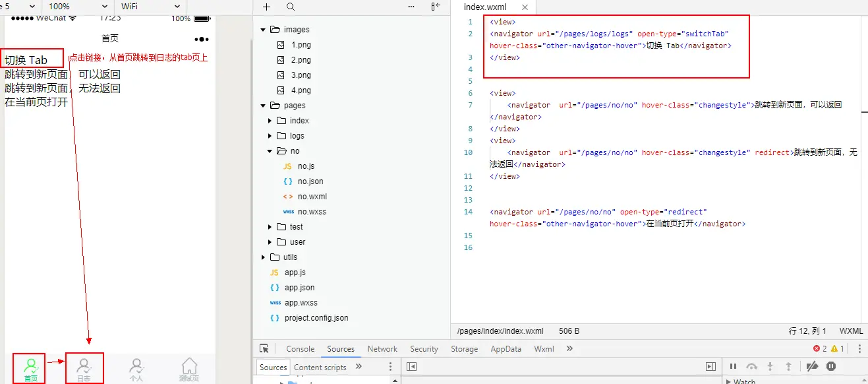Select the Content scripts sub-tab
The image size is (868, 384).
pyautogui.click(x=320, y=368)
